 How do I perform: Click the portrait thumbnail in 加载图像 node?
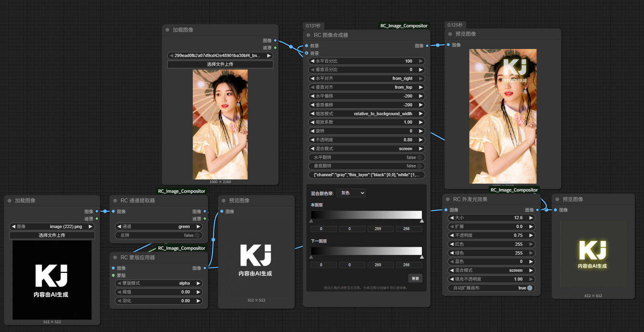click(x=220, y=124)
